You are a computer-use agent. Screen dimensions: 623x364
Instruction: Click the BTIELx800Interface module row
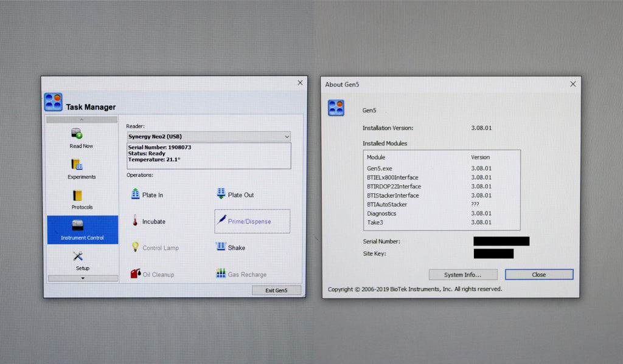tap(442, 177)
